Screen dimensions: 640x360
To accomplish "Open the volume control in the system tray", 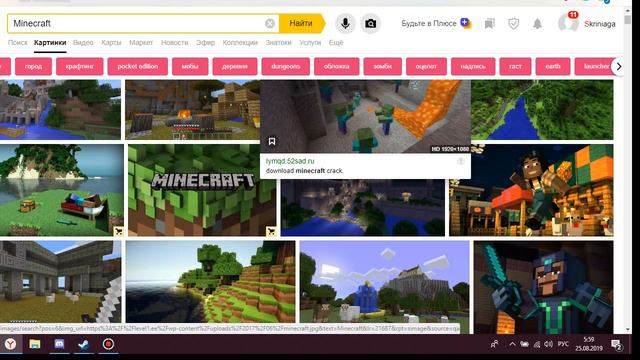I will point(548,344).
